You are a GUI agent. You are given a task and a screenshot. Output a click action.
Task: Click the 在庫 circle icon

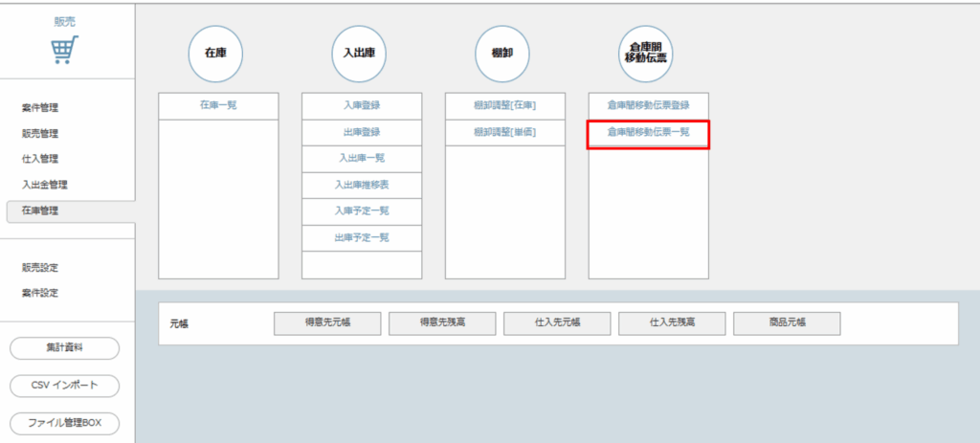click(215, 53)
